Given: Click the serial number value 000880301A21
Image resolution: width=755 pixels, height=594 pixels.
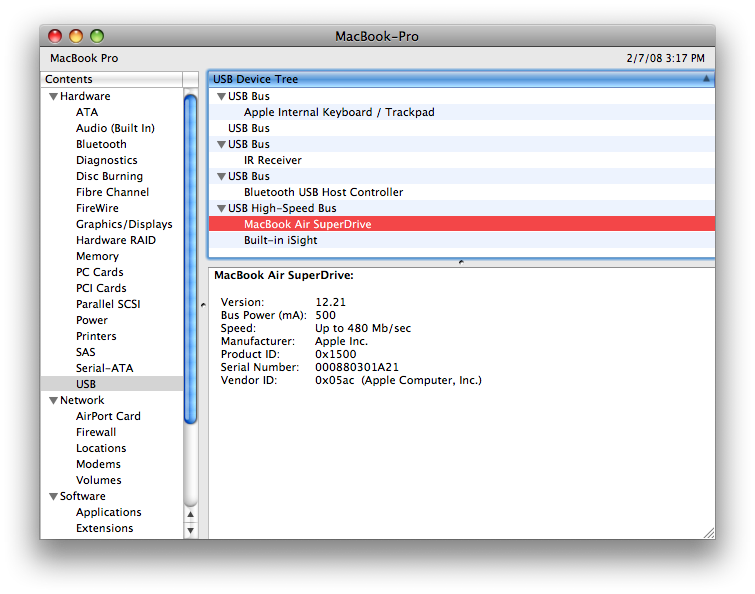Looking at the screenshot, I should coord(357,367).
